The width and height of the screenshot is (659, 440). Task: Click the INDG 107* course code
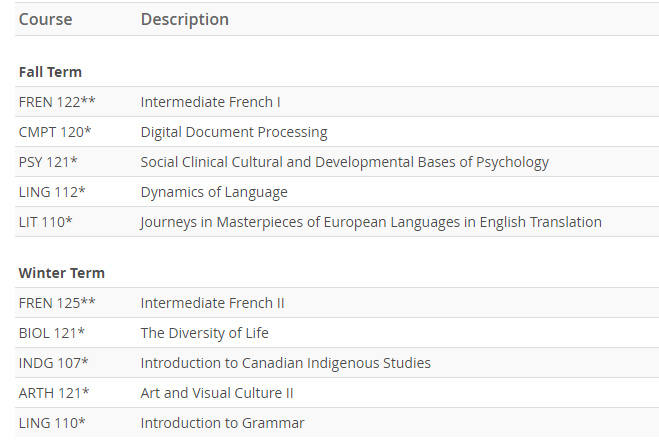coord(53,363)
